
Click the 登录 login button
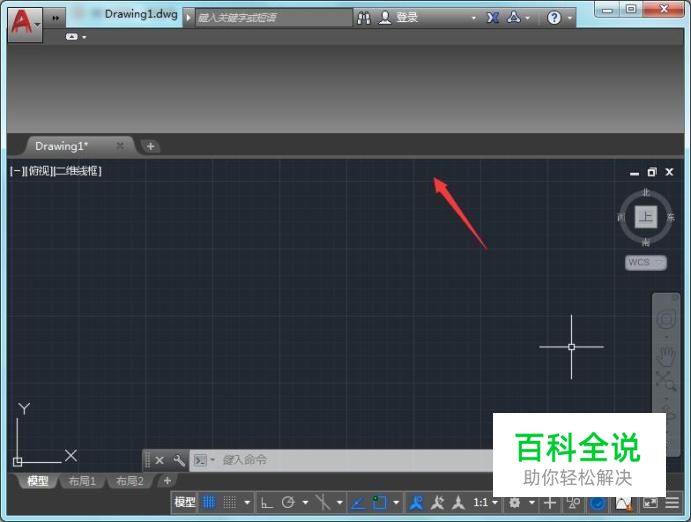coord(407,18)
